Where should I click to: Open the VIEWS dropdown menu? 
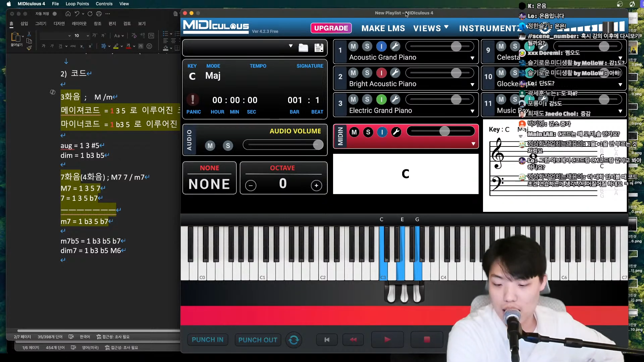coord(431,28)
